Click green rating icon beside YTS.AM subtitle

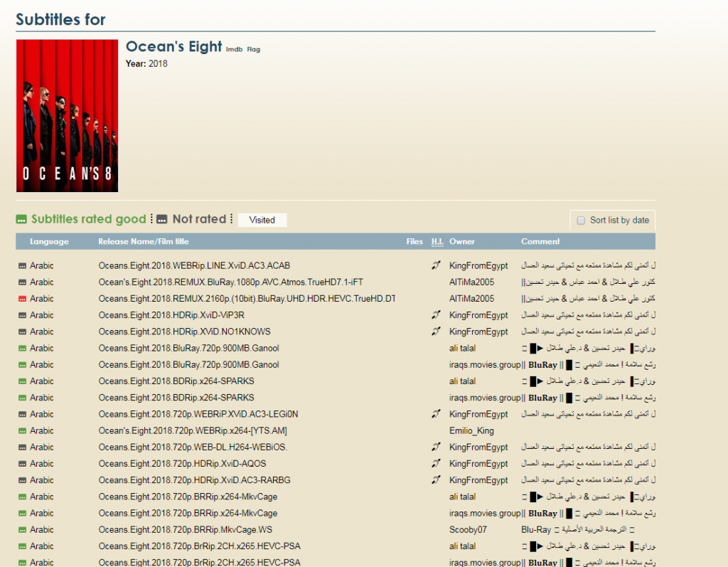tap(22, 431)
